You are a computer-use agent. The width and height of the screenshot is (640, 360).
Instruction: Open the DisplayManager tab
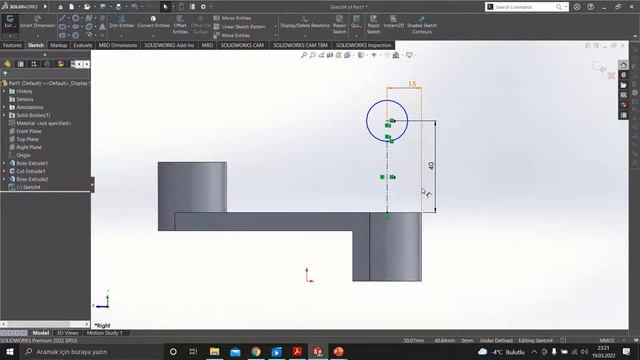[61, 64]
